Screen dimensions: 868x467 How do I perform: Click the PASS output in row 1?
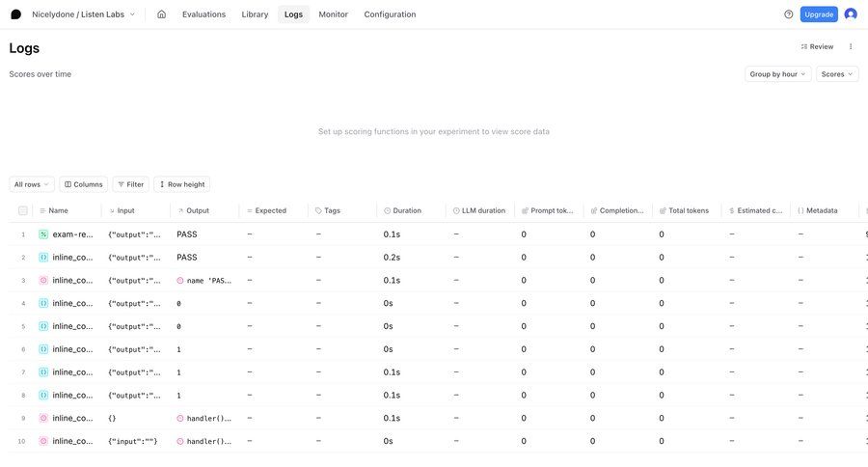coord(187,234)
